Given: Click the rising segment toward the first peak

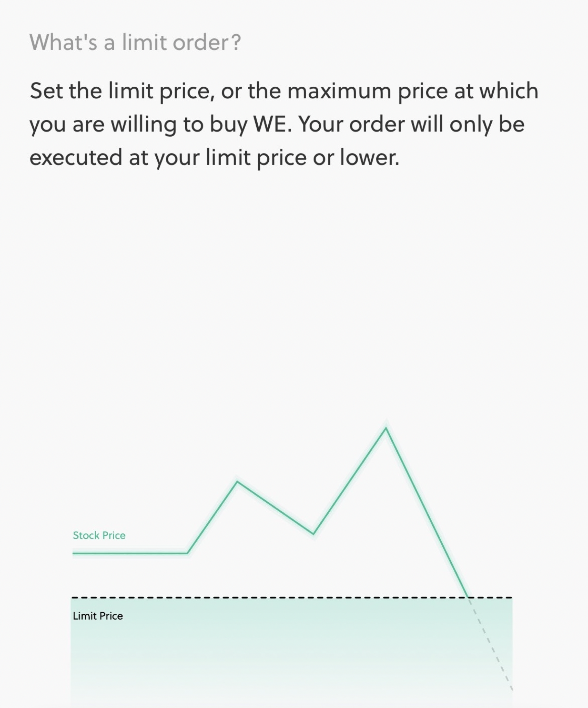Looking at the screenshot, I should 213,518.
